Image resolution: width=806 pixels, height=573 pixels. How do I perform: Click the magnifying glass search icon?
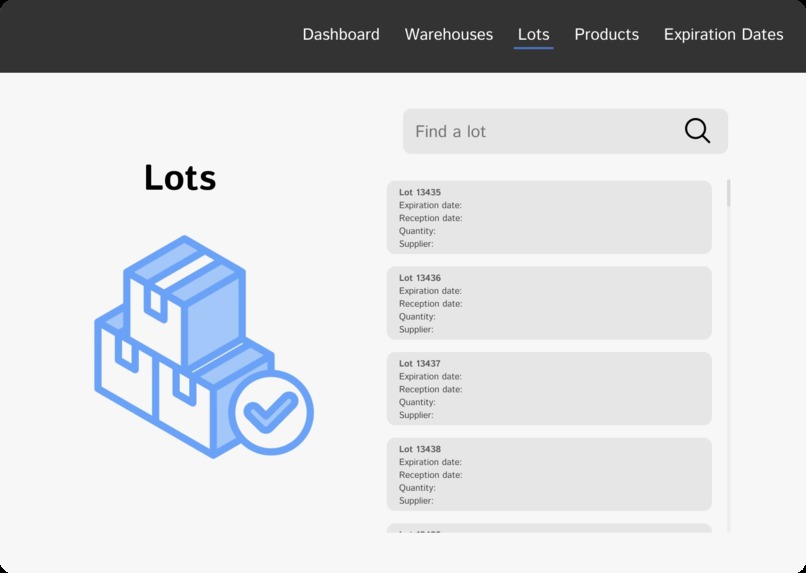[698, 131]
